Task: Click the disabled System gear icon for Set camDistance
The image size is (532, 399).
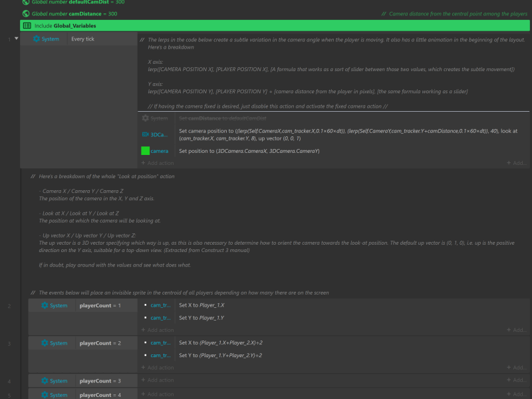Action: [x=145, y=118]
